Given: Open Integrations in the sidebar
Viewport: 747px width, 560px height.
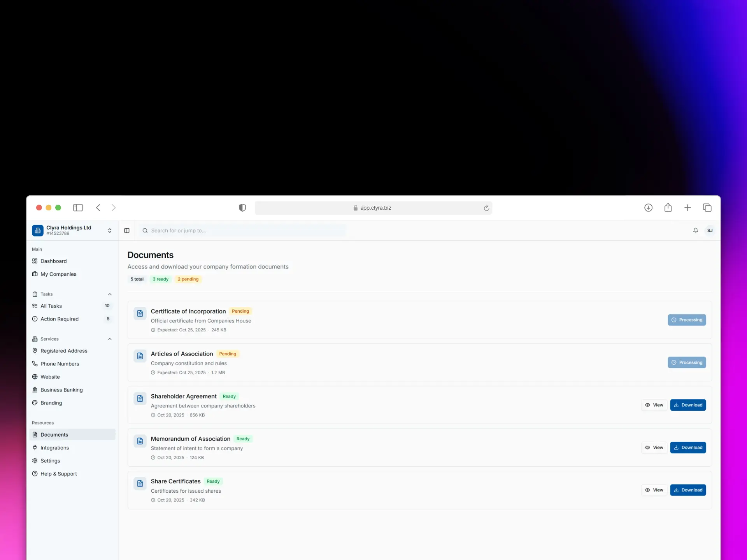Looking at the screenshot, I should click(x=54, y=448).
